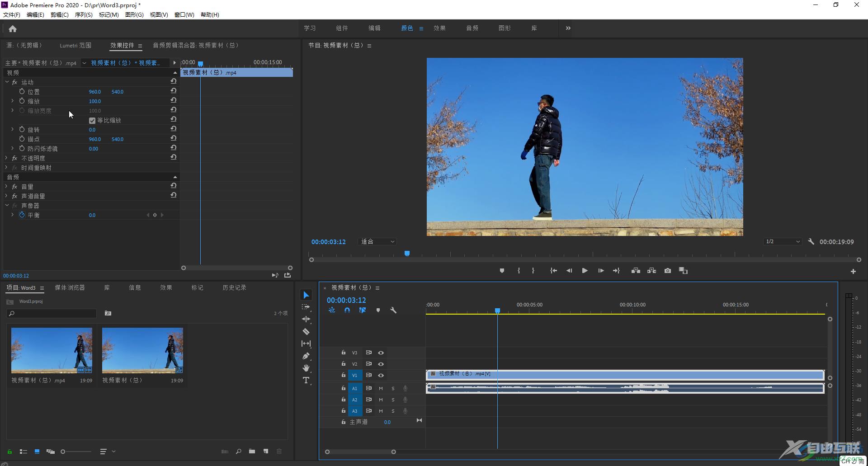Open the zoom level dropdown
This screenshot has width=868, height=466.
coord(377,242)
